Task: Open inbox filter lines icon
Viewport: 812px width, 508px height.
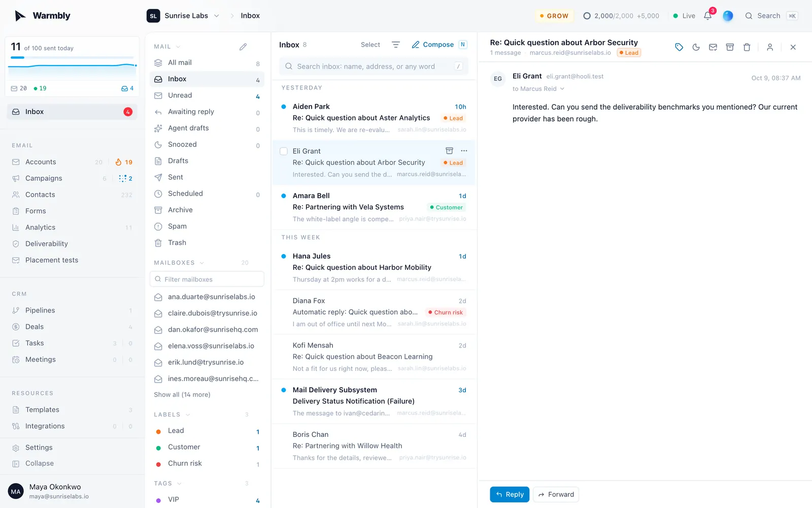Action: (x=396, y=45)
